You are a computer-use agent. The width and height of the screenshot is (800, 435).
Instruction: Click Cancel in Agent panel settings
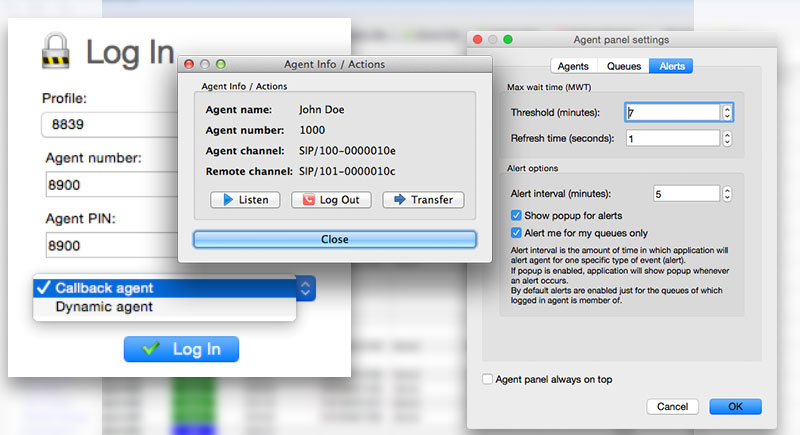tap(672, 407)
